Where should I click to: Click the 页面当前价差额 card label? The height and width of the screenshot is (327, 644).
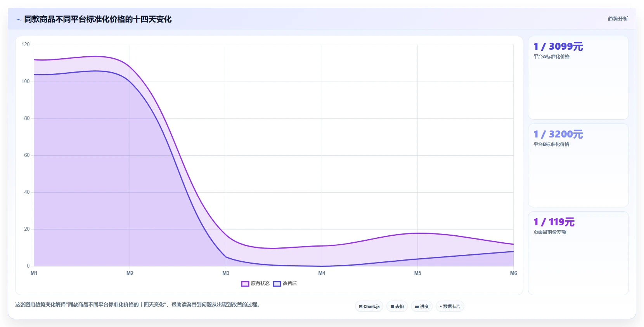(550, 232)
